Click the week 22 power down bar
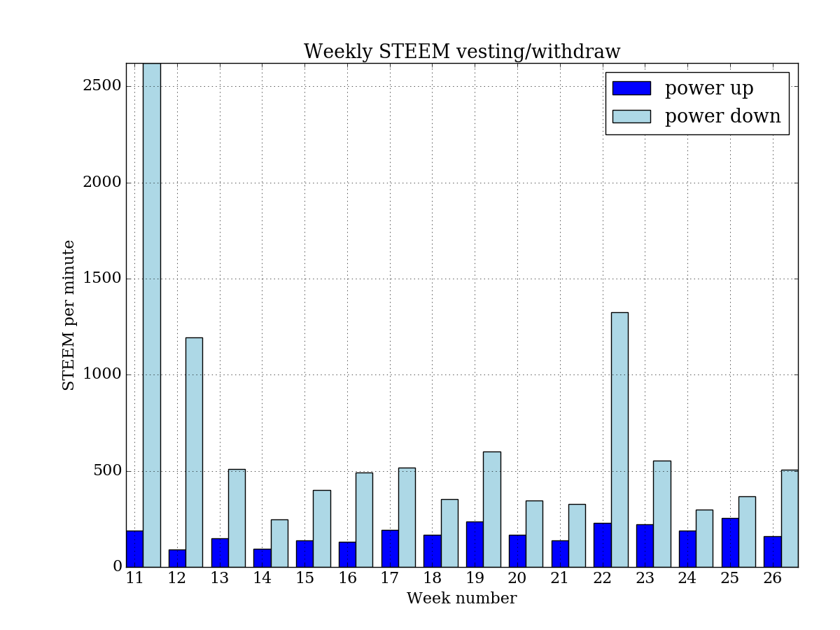Screen dimensions: 840x630 point(619,440)
